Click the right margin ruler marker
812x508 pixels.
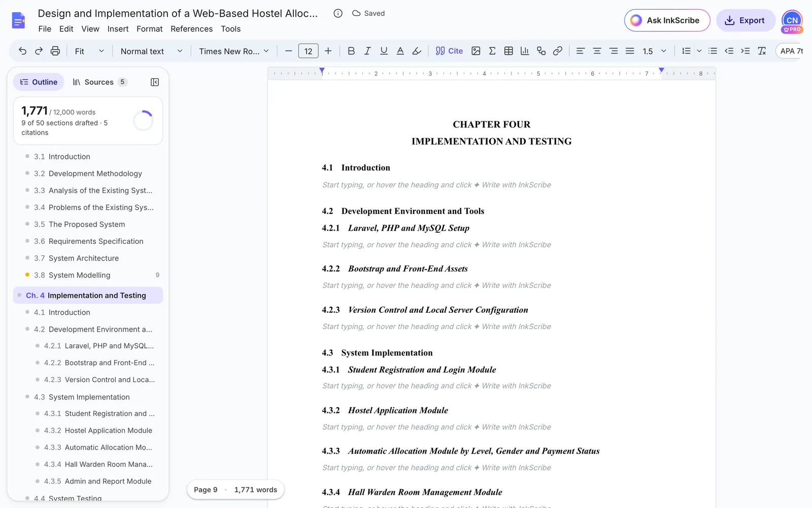click(661, 71)
